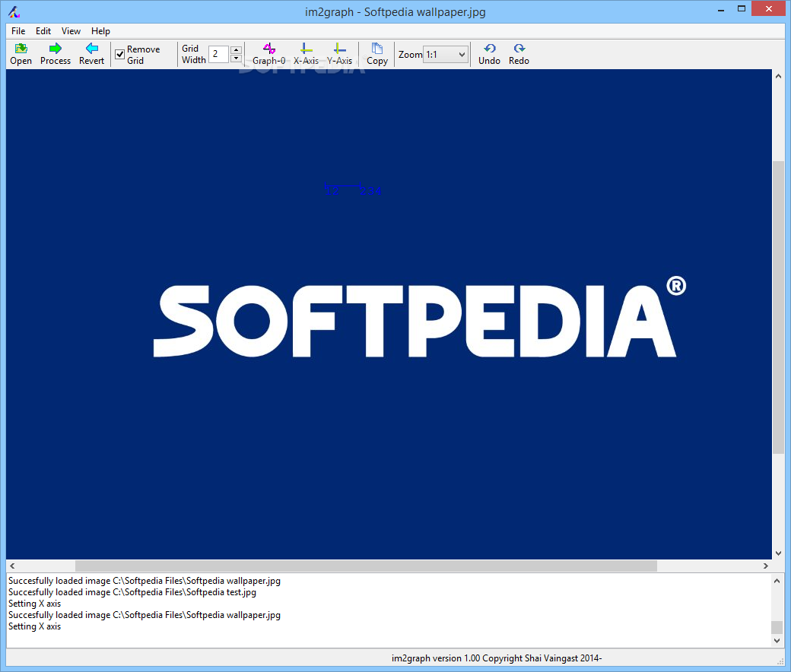Viewport: 791px width, 672px height.
Task: Click image vertical scrollbar down arrow
Action: 778,553
